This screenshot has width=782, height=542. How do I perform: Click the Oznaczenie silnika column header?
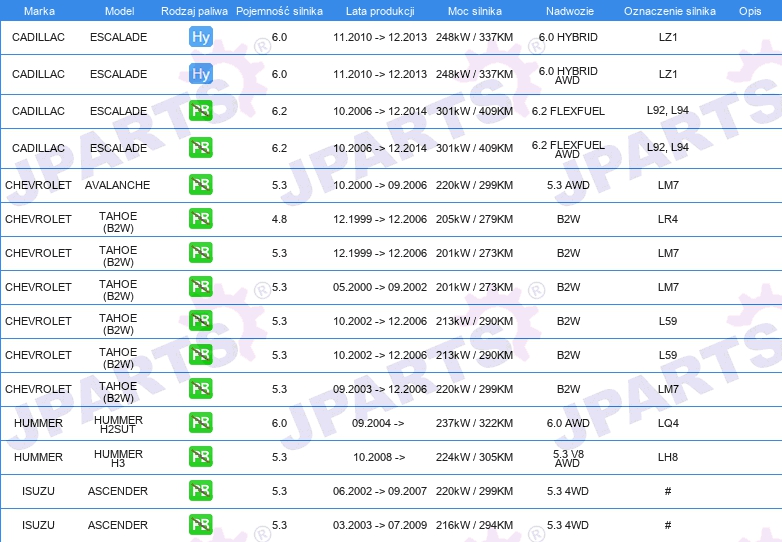coord(670,11)
